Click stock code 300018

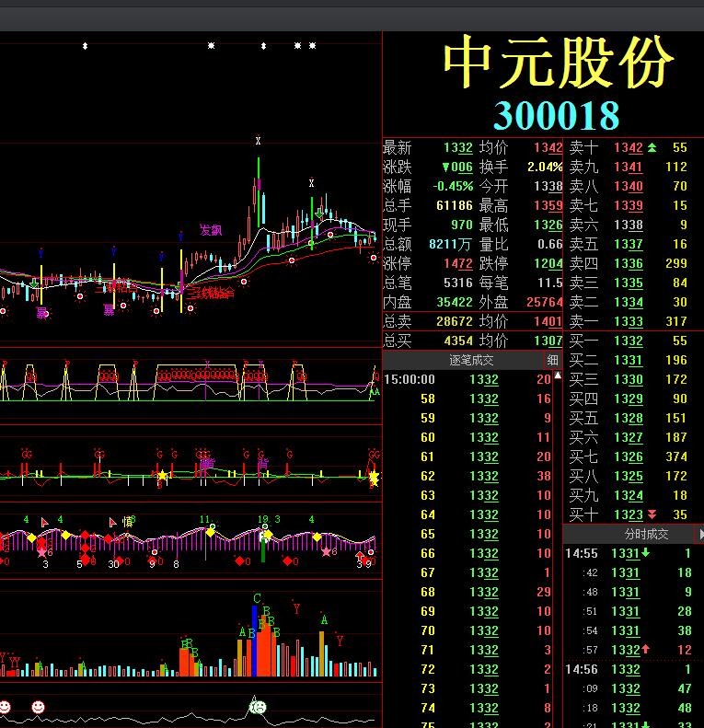click(x=557, y=116)
